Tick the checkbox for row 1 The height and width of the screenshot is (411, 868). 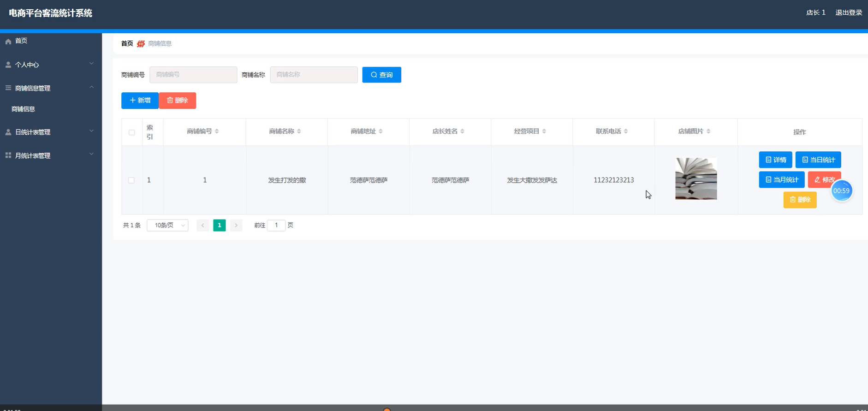point(131,180)
